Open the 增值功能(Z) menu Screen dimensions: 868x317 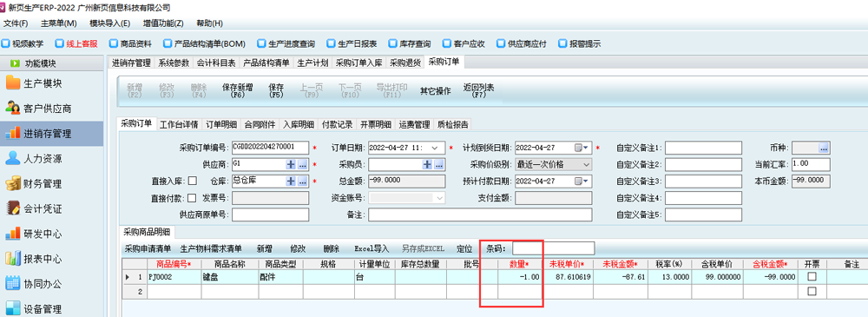point(163,23)
